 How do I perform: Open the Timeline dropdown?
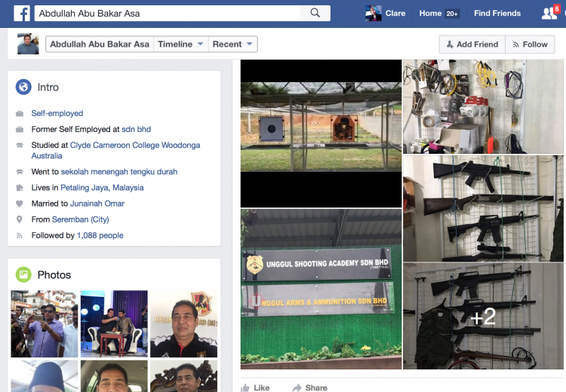point(181,44)
